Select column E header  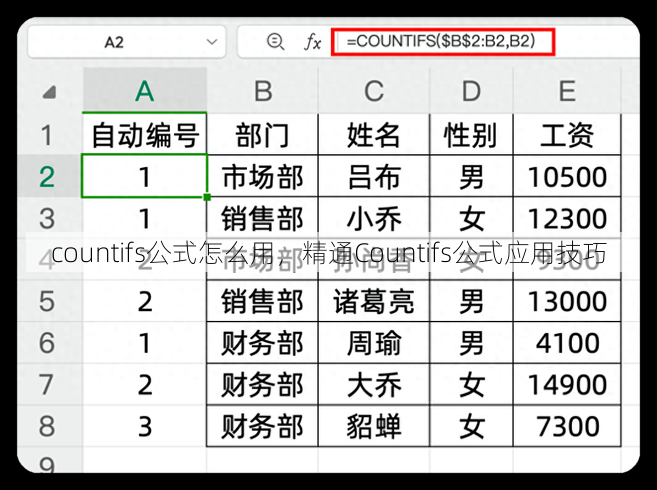[x=567, y=91]
